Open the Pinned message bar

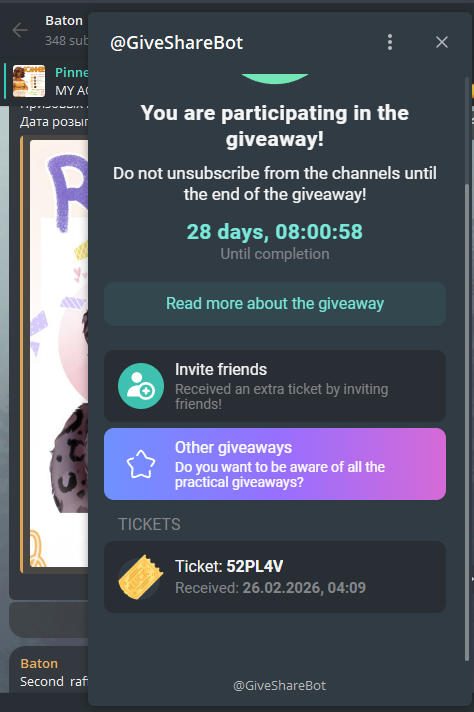pos(46,81)
